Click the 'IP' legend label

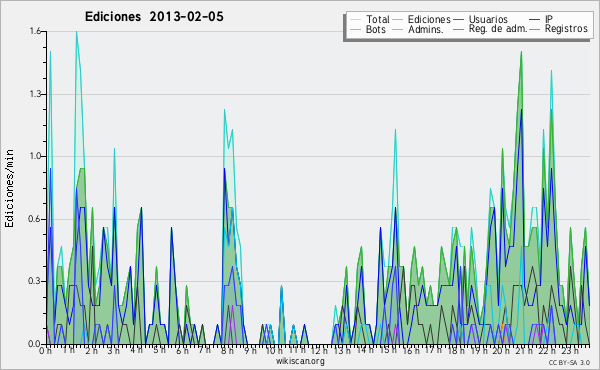click(549, 19)
